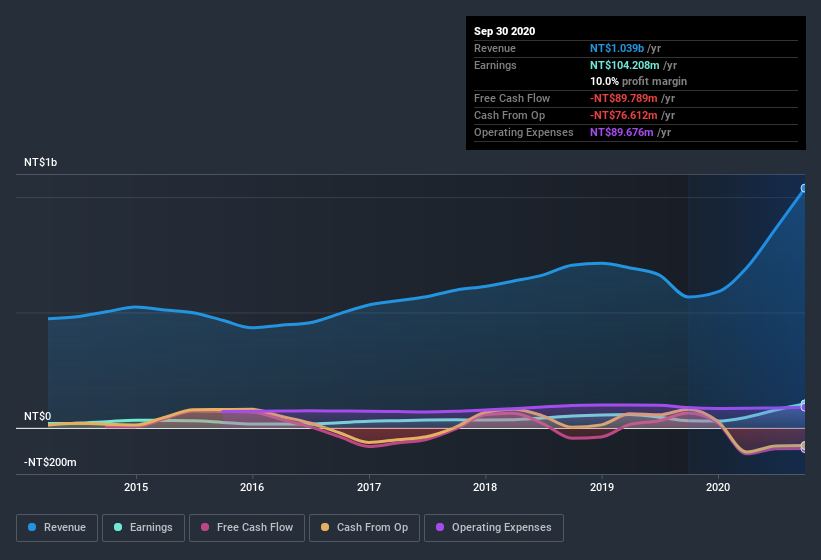Toggle Cash From Op legend item

pyautogui.click(x=364, y=528)
